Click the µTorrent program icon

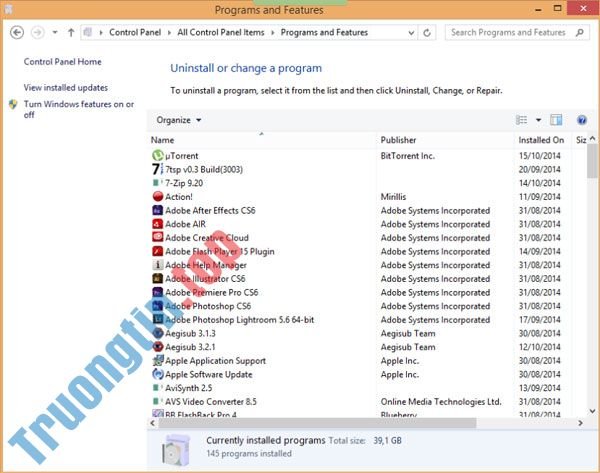158,155
